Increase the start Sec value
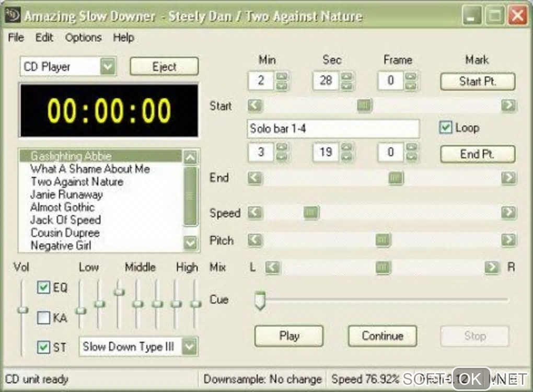 346,76
